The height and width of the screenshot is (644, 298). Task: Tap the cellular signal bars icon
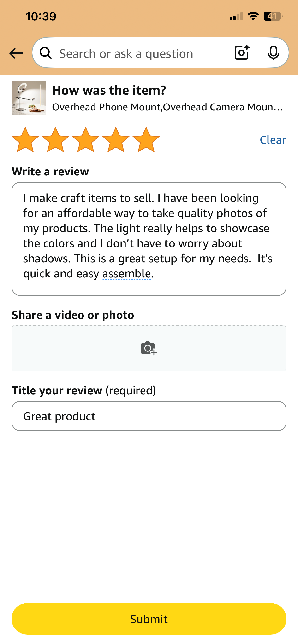(236, 17)
